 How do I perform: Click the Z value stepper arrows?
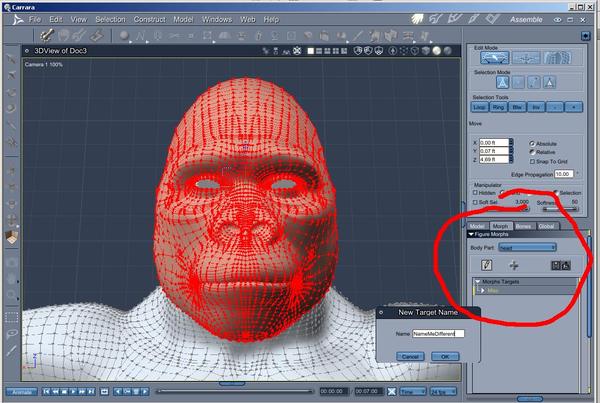511,159
